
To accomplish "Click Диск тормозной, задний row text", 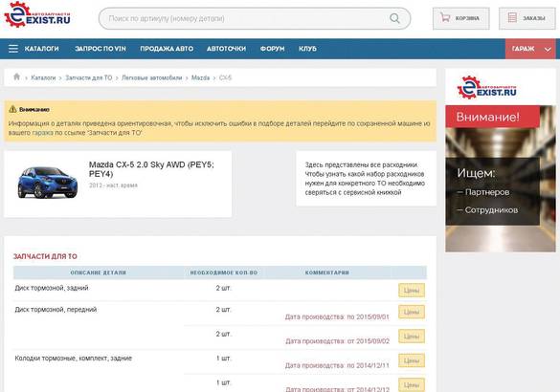I will [52, 288].
